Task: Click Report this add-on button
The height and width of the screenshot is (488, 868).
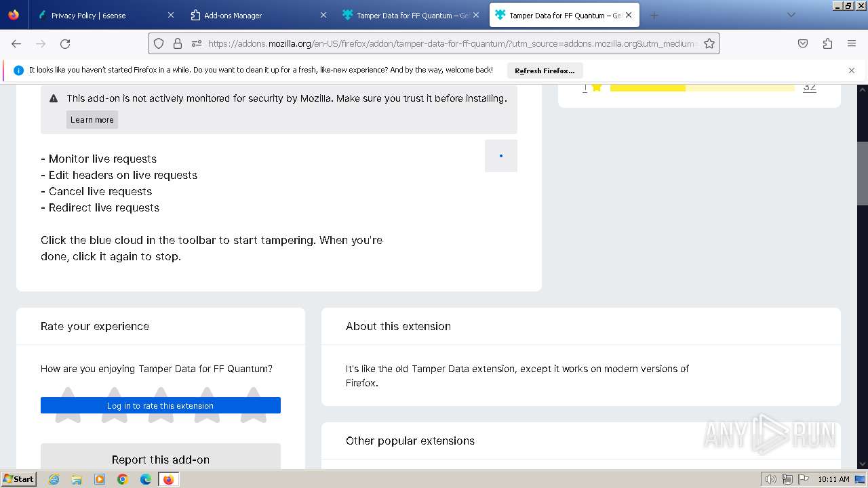Action: [x=161, y=460]
